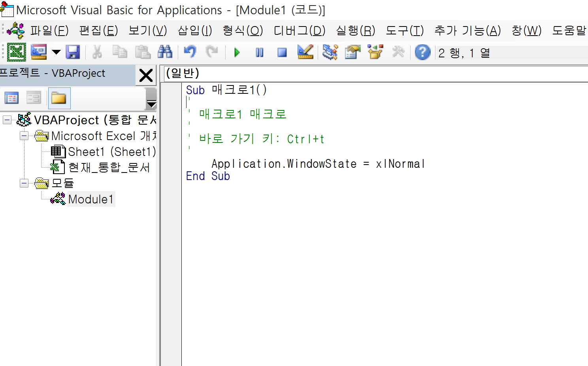Click the Sub 매크로1() code line
This screenshot has height=366, width=588.
click(x=226, y=90)
